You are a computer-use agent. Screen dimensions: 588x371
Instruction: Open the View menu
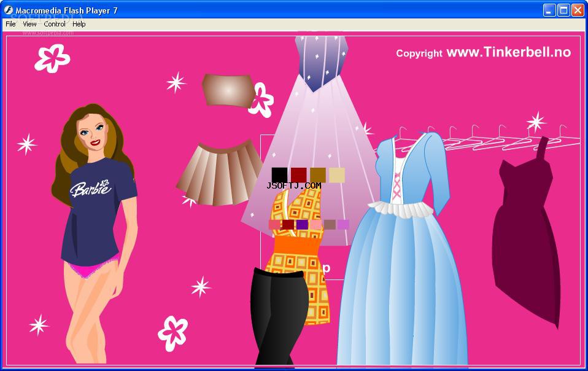coord(29,24)
